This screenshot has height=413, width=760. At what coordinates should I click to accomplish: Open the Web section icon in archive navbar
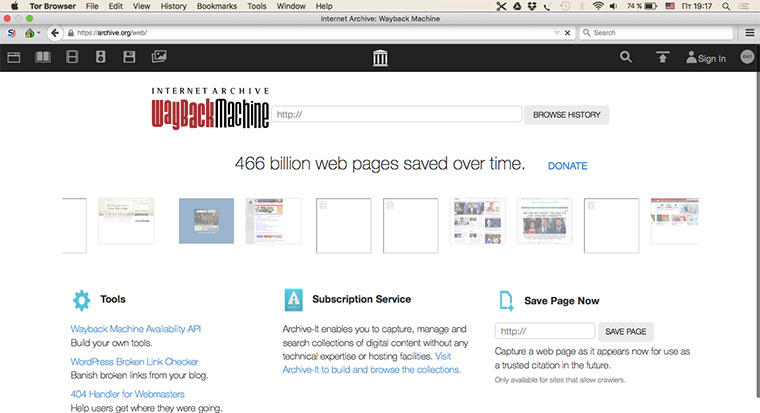(x=14, y=57)
